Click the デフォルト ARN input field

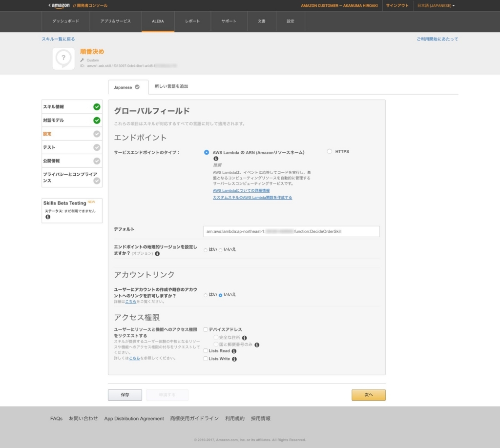(x=292, y=232)
